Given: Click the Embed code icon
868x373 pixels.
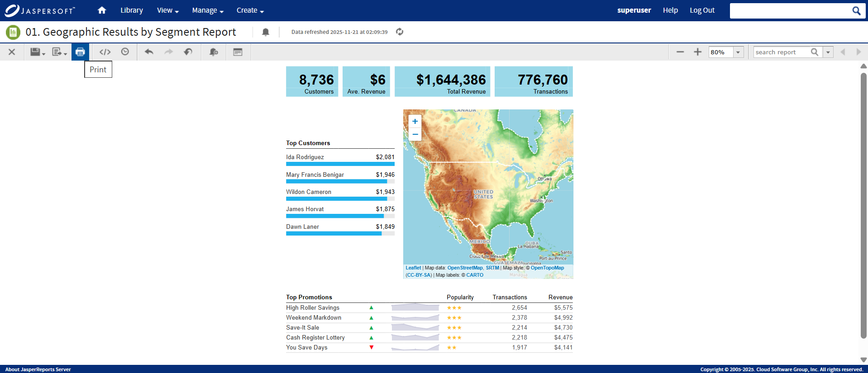Looking at the screenshot, I should coord(105,52).
